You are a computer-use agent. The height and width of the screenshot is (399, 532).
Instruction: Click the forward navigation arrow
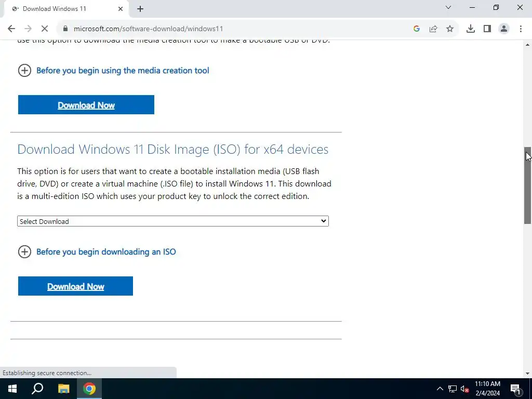point(28,29)
